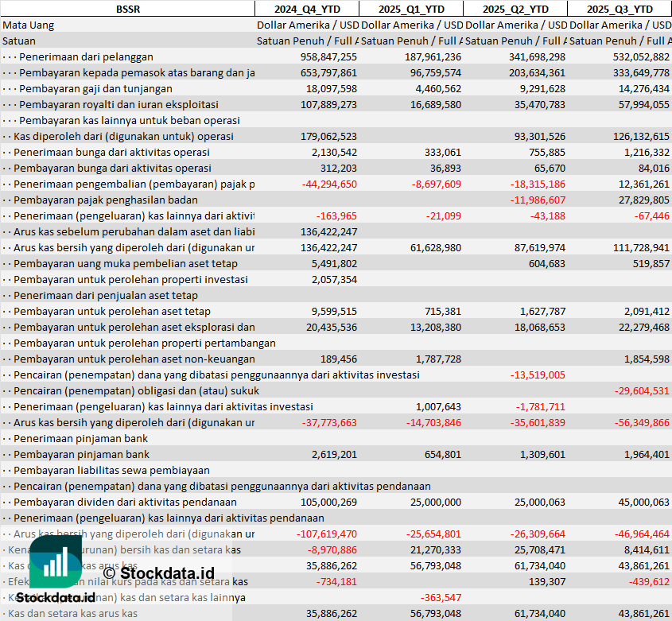The image size is (672, 621).
Task: Click the red value -107,619,470
Action: click(327, 534)
